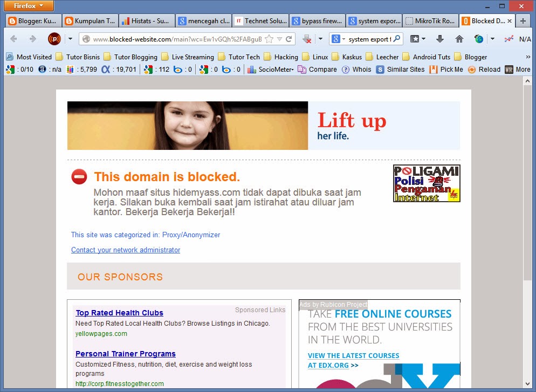Bookmark this page with the star icon
Screen dimensions: 536x392
[269, 39]
